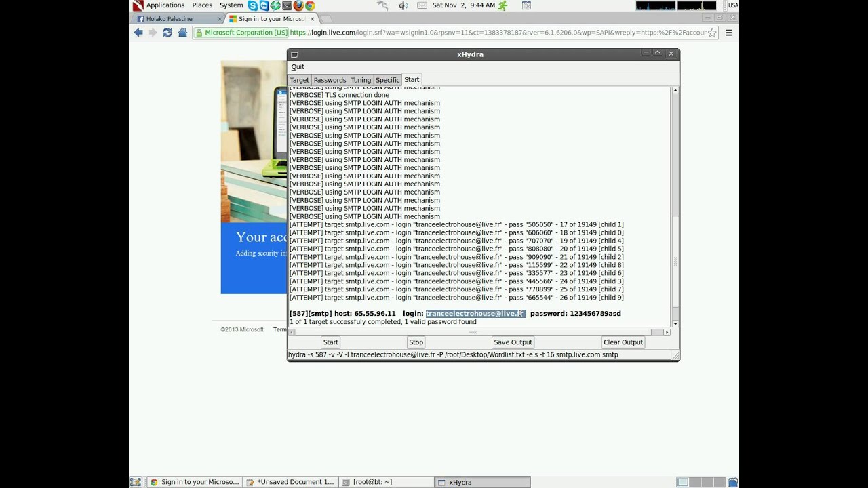Click the first workspace switcher box
Screen dimensions: 868x488
point(683,482)
